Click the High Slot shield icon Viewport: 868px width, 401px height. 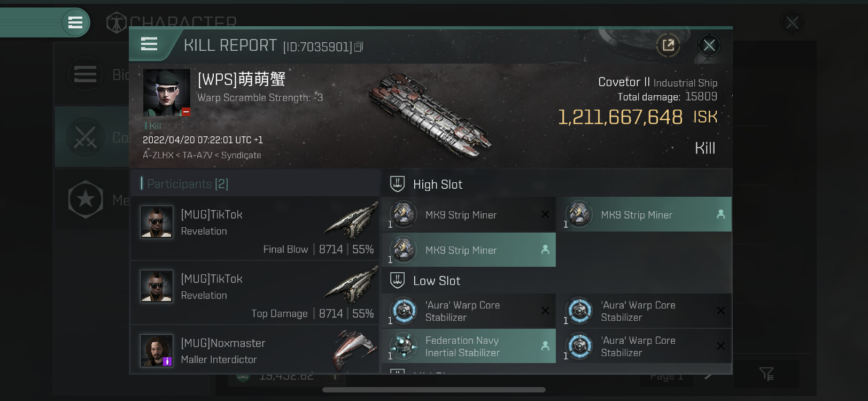397,184
